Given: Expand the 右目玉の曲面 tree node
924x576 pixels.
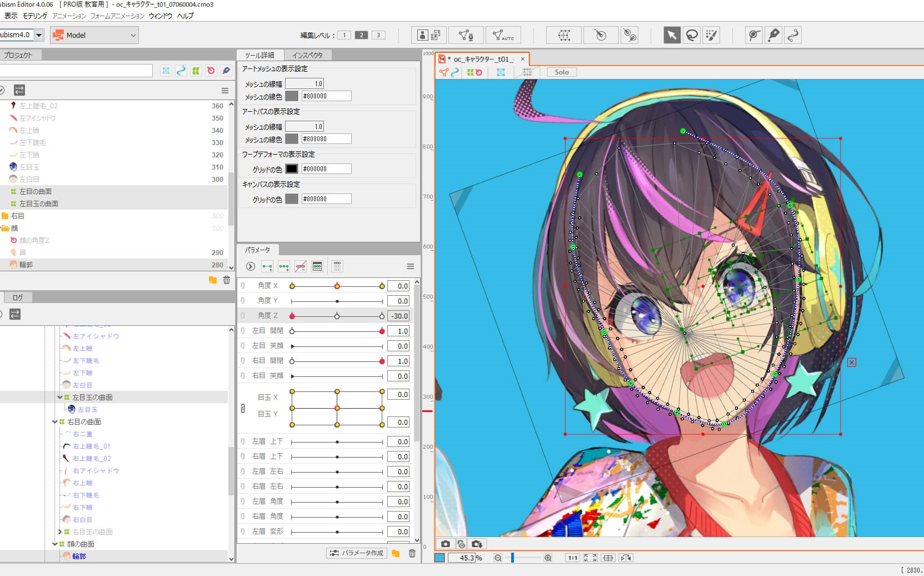Looking at the screenshot, I should click(60, 532).
